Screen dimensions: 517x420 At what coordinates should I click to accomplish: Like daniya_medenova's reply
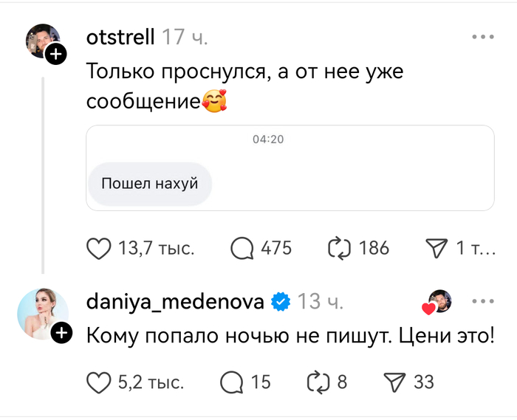(x=99, y=382)
